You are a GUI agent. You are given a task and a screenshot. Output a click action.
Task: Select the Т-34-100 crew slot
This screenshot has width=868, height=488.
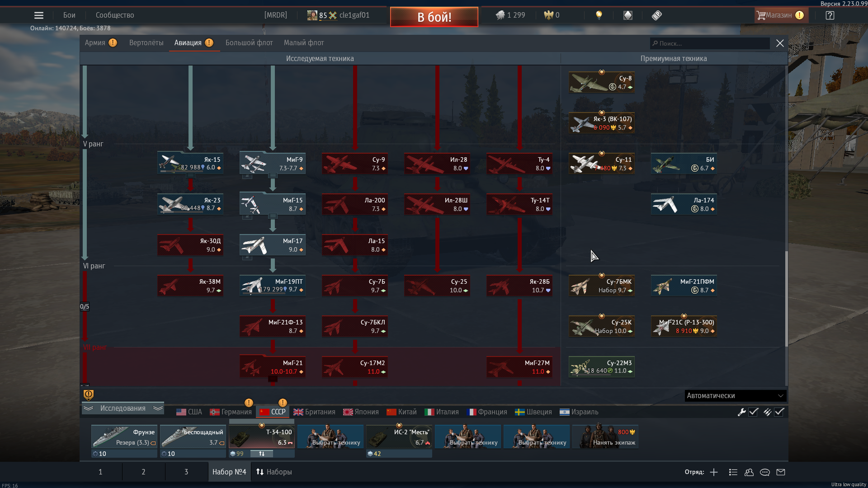(x=262, y=436)
